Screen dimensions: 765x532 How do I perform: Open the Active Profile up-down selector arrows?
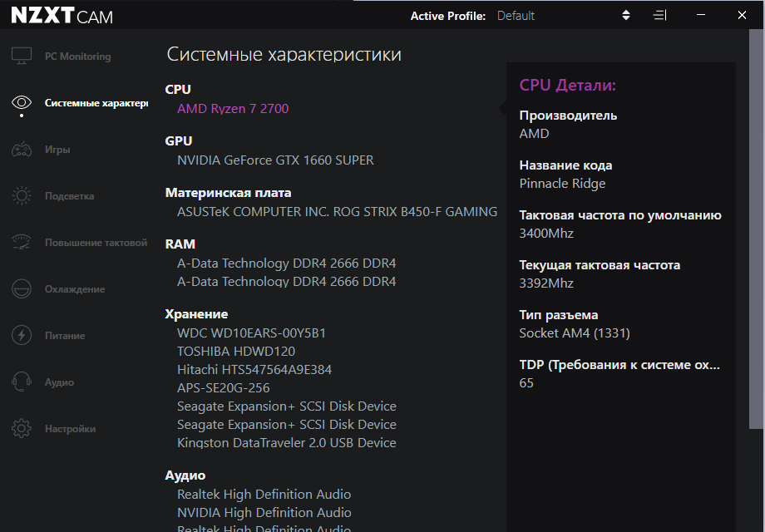pyautogui.click(x=626, y=16)
